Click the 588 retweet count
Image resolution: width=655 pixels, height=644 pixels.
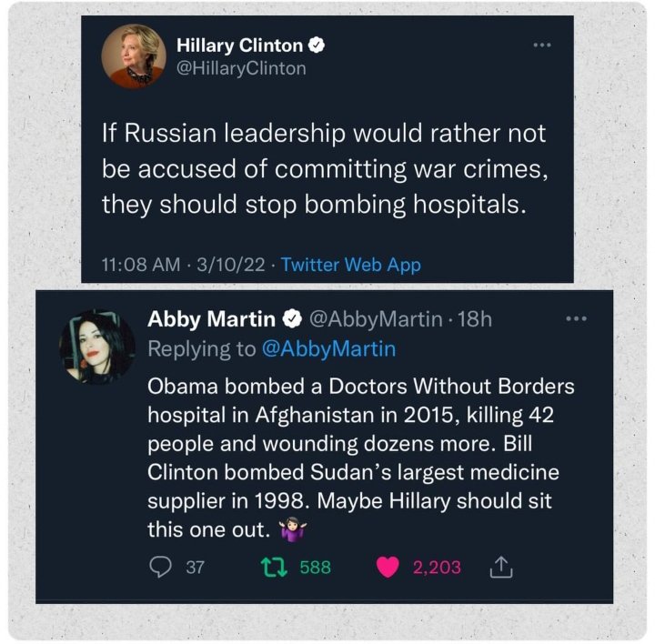pos(315,568)
